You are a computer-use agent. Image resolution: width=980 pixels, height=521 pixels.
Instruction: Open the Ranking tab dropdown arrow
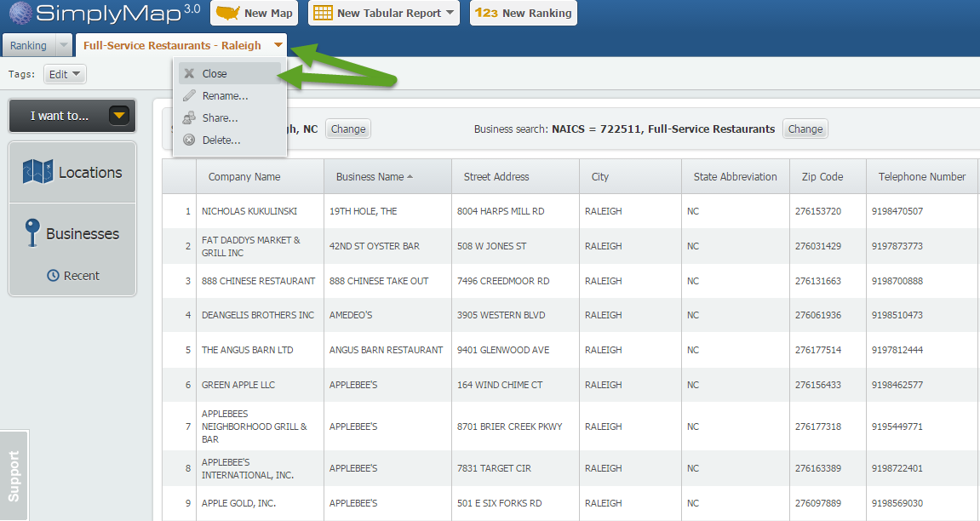(63, 46)
